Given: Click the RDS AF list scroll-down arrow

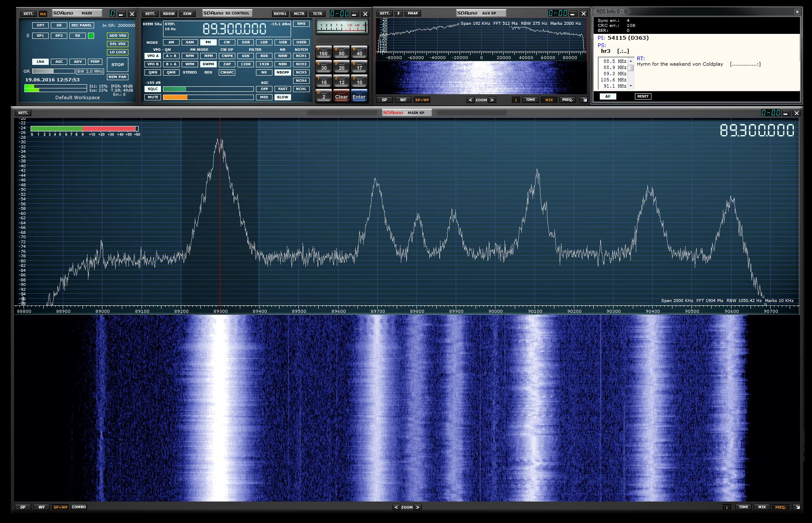Looking at the screenshot, I should point(630,86).
